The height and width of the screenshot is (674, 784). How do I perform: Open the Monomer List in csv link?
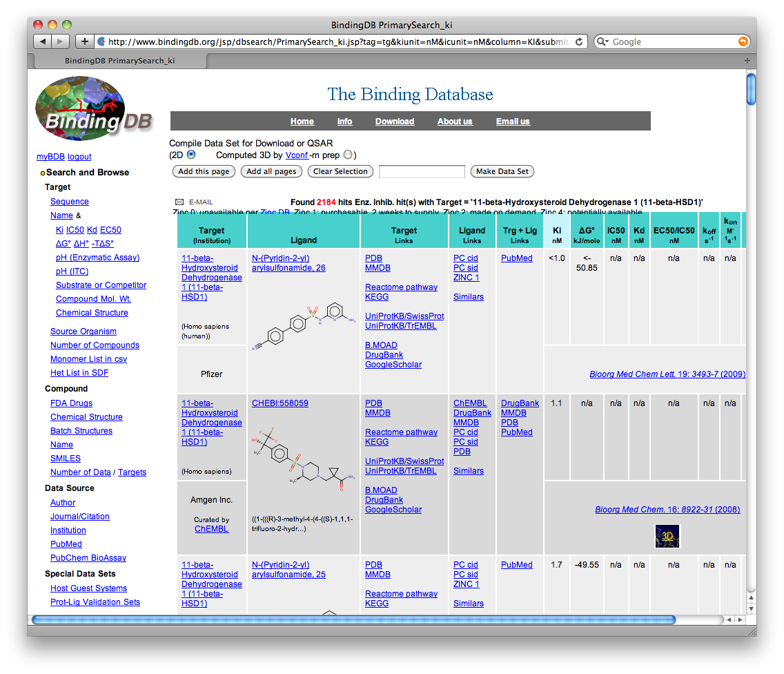coord(88,359)
